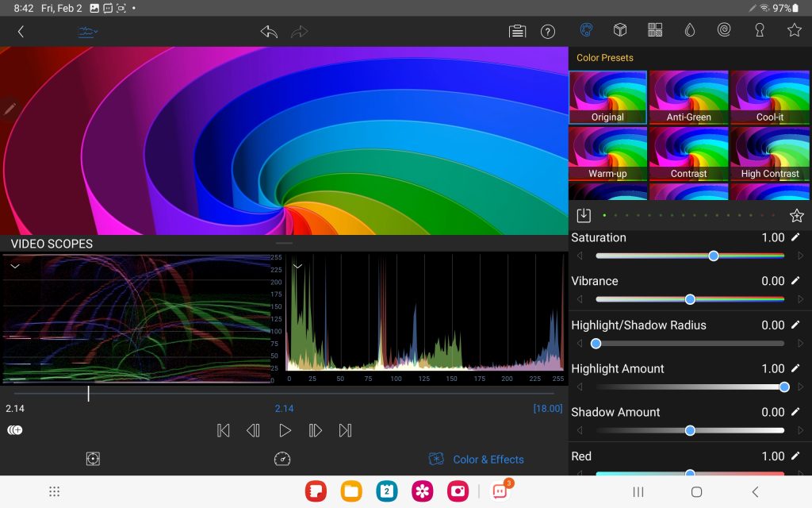Open the water drop blur category
This screenshot has height=508, width=812.
point(689,30)
